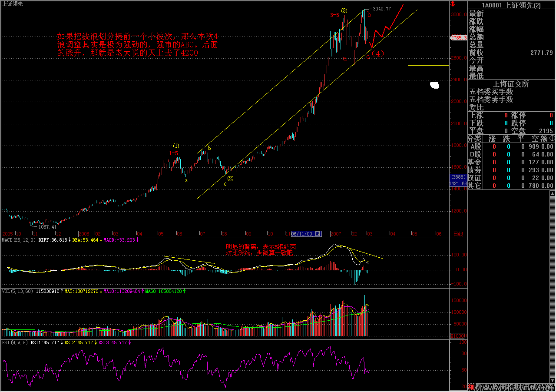Click the 1067.41 low price label
Screen dimensions: 556x392
[x=48, y=227]
